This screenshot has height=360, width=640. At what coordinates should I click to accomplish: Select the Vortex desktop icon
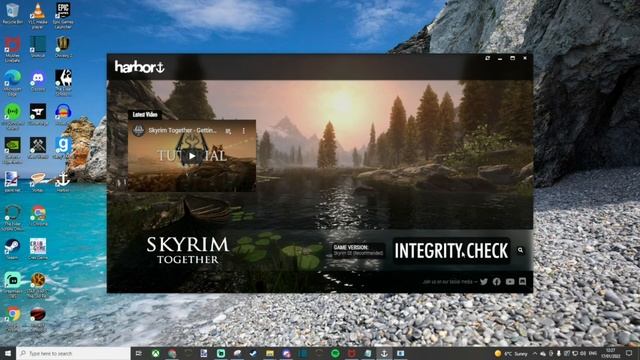pyautogui.click(x=38, y=182)
